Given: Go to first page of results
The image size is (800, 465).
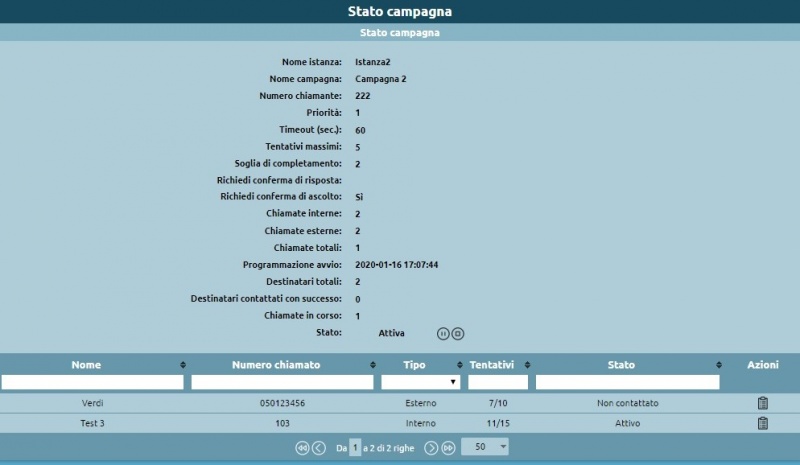Looking at the screenshot, I should point(302,448).
